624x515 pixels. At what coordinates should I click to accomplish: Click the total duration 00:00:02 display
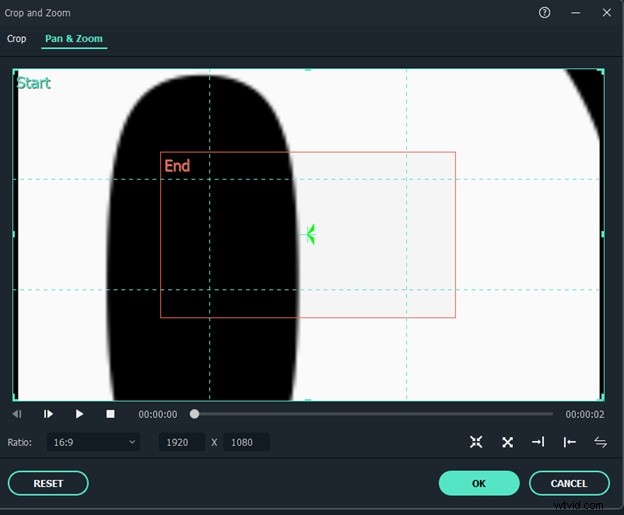coord(585,414)
